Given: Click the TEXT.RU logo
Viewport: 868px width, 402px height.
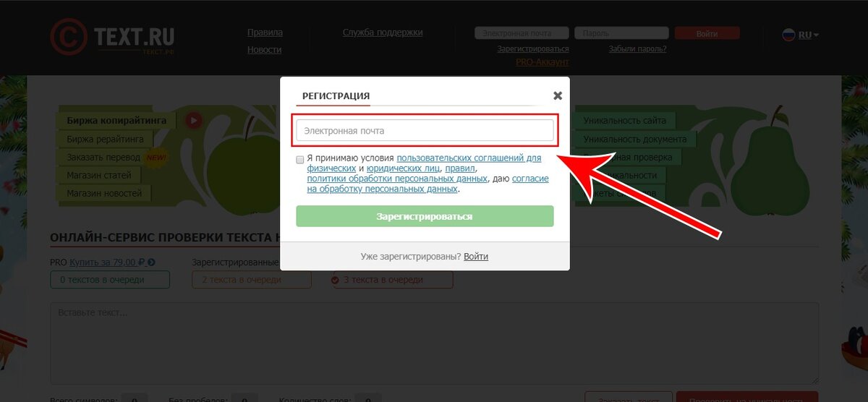Looking at the screenshot, I should pyautogui.click(x=112, y=36).
